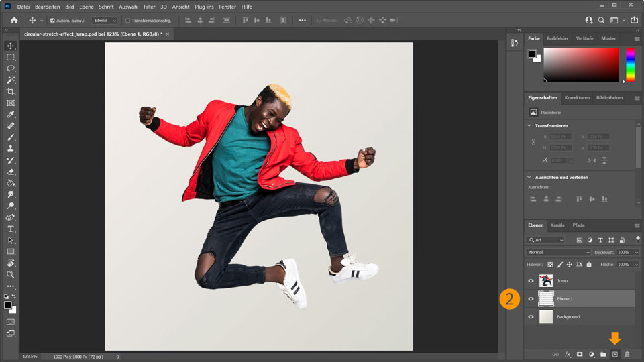Screen dimensions: 644x362
Task: Open the Ebene auto-select dropdown
Action: [x=105, y=21]
